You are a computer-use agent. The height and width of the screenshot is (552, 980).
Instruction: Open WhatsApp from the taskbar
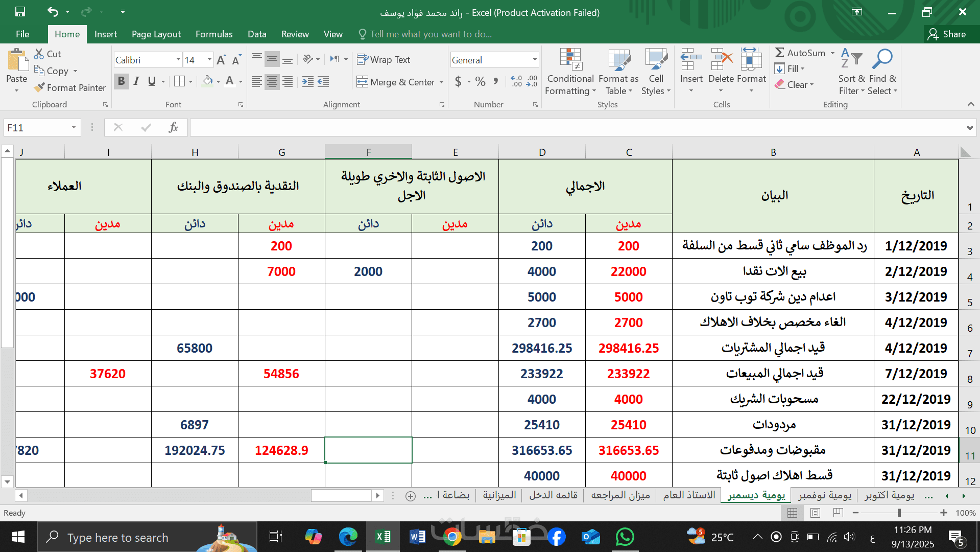click(x=625, y=537)
